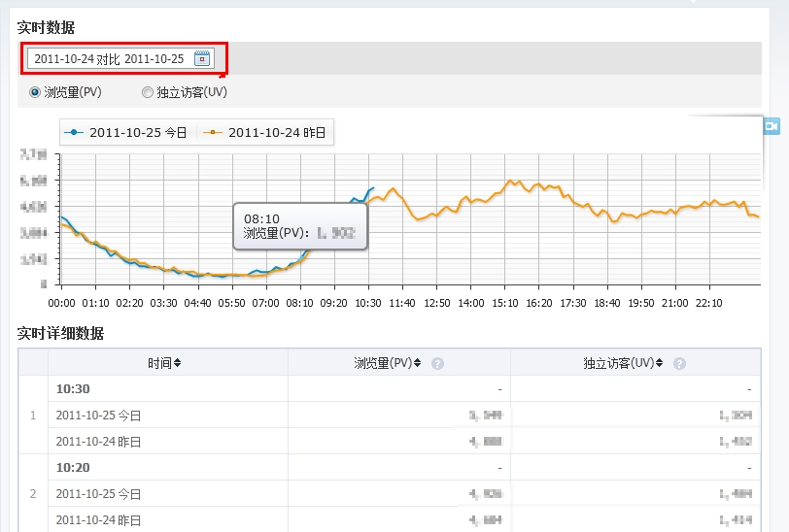The image size is (789, 532).
Task: Click the 10:30 time row
Action: click(x=404, y=388)
